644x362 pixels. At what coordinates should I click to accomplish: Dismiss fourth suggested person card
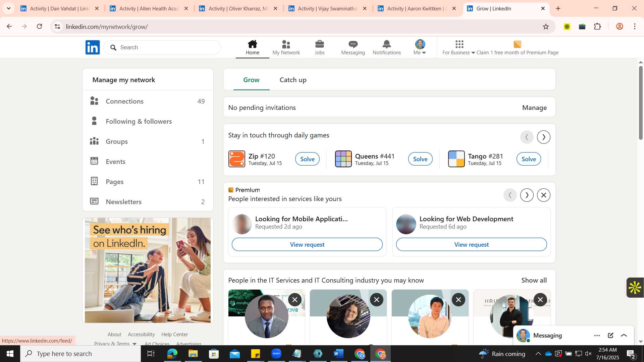(540, 300)
